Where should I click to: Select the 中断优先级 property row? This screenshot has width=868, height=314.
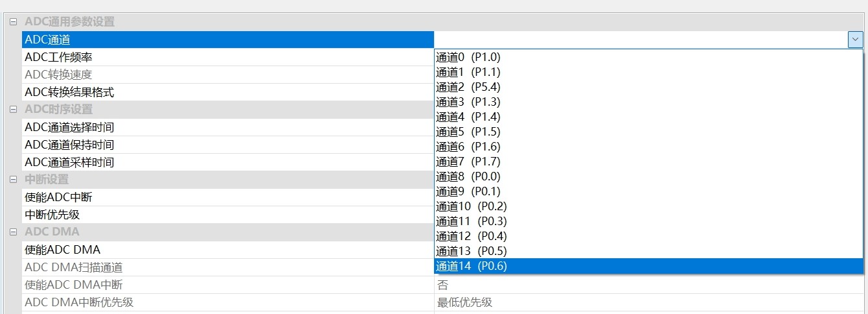pyautogui.click(x=228, y=215)
